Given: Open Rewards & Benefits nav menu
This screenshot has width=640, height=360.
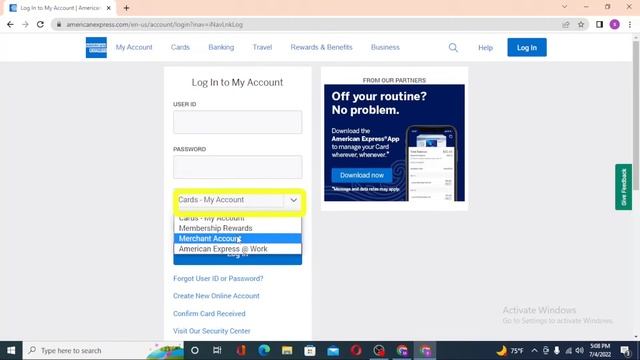Looking at the screenshot, I should (x=321, y=47).
